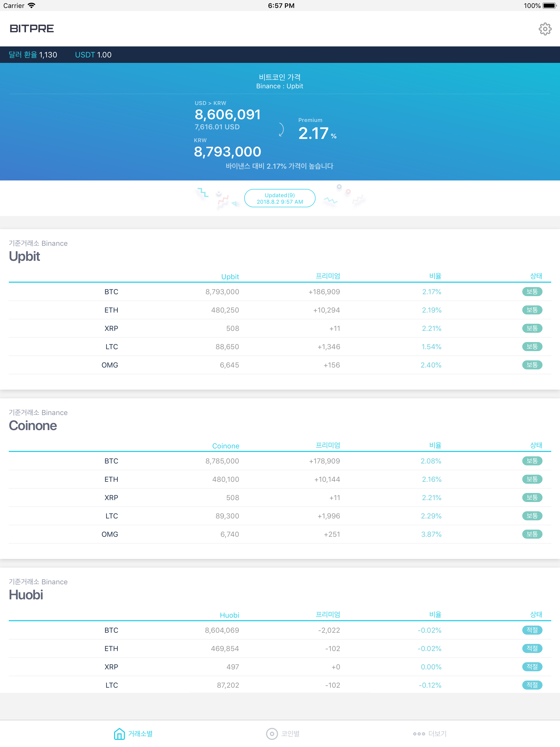Image resolution: width=560 pixels, height=747 pixels.
Task: Tap the 8,793,000 KRW headline price
Action: click(228, 152)
